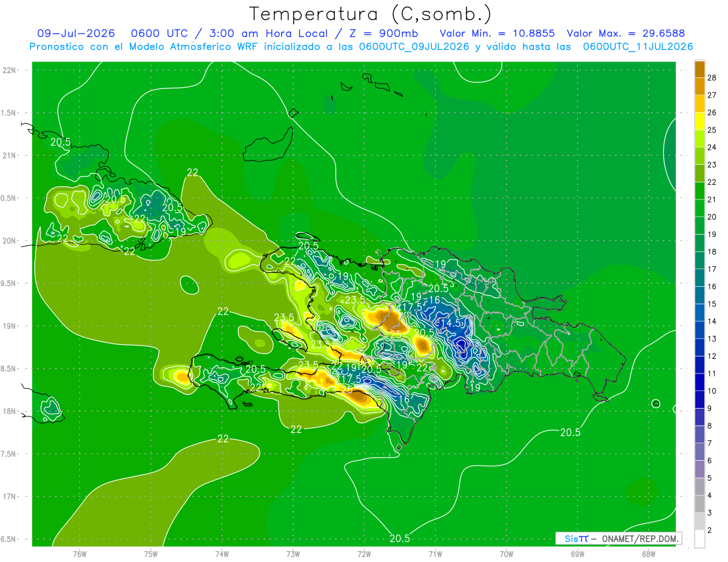Screen dimensions: 728x562
Task: Click the '22N' latitude axis label
Action: pos(8,70)
